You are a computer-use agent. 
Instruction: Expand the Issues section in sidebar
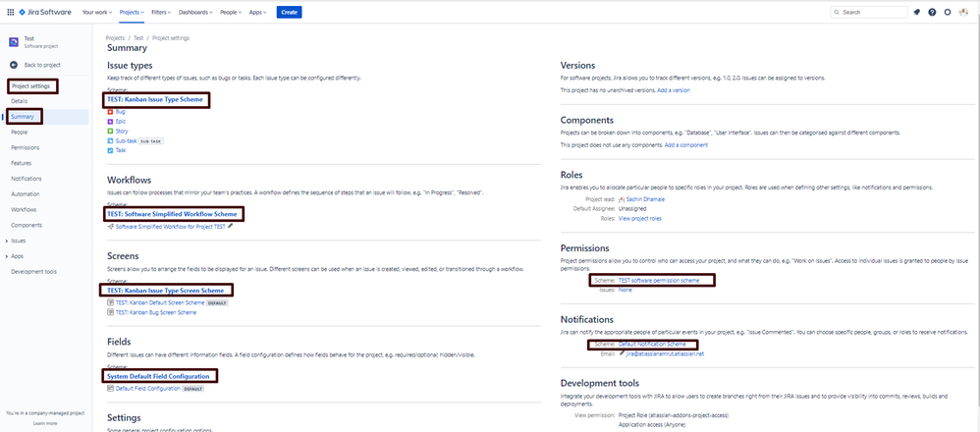pyautogui.click(x=7, y=241)
